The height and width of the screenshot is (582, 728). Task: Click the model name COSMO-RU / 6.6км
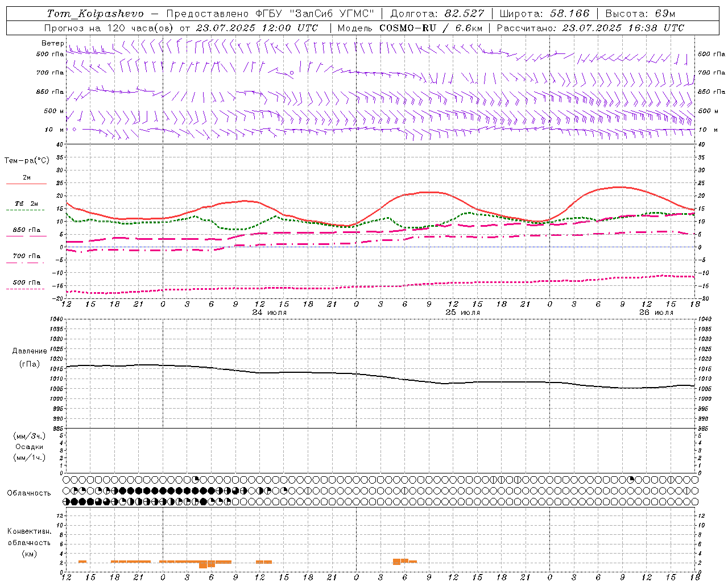[x=430, y=28]
